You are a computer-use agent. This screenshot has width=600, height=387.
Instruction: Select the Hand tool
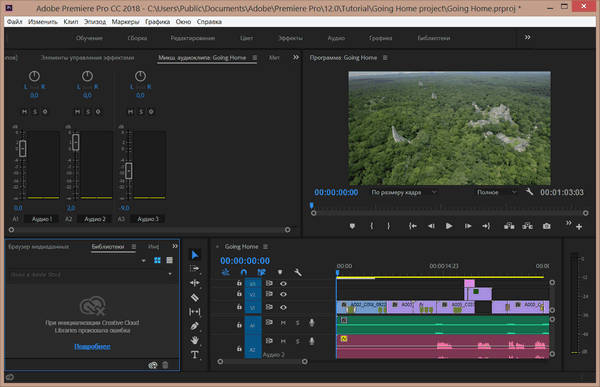click(x=195, y=340)
